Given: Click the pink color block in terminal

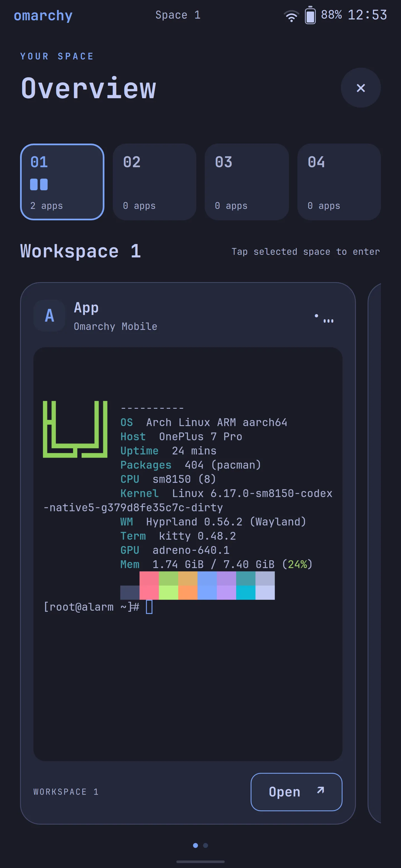Looking at the screenshot, I should (x=149, y=585).
